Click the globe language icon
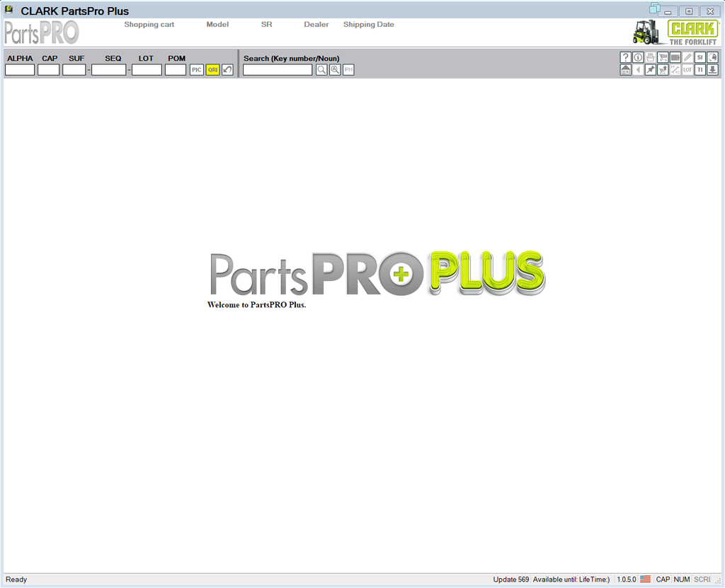Image resolution: width=725 pixels, height=588 pixels. [712, 57]
